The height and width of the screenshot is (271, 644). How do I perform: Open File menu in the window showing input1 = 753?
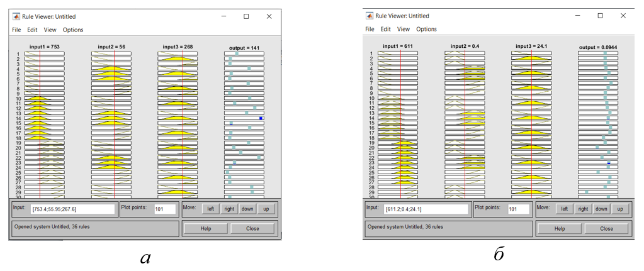point(16,30)
